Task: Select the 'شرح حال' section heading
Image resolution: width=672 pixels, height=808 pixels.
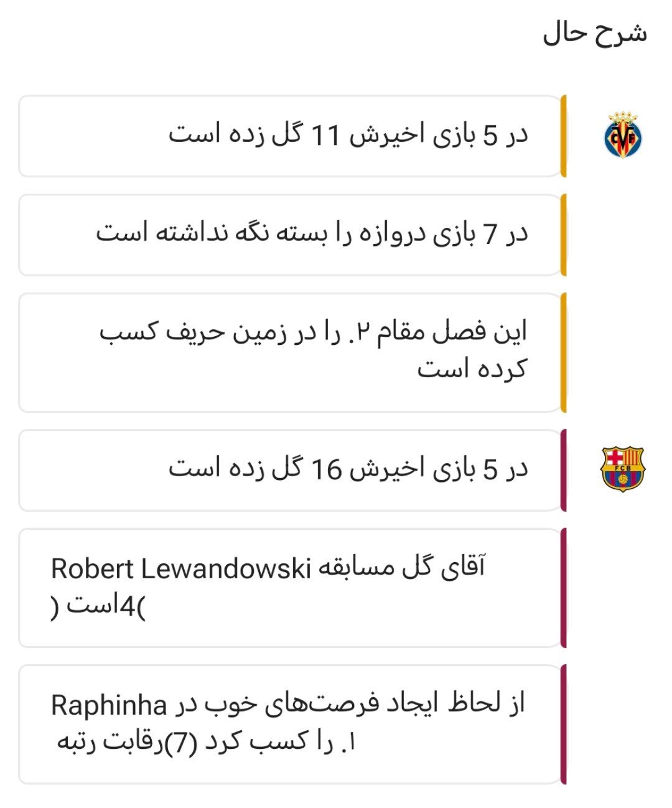Action: [595, 33]
